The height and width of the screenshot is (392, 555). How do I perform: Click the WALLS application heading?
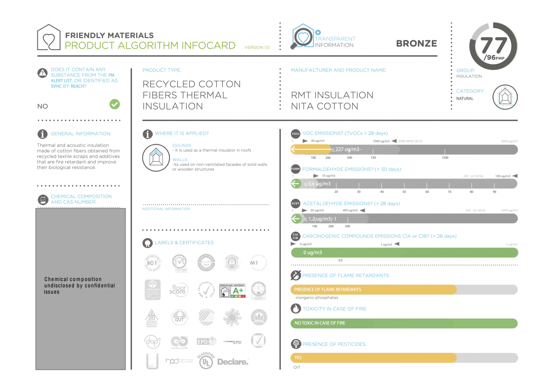pyautogui.click(x=180, y=160)
